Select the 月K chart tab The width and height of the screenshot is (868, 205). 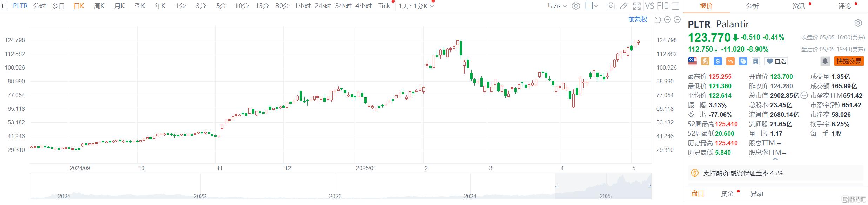click(x=120, y=6)
